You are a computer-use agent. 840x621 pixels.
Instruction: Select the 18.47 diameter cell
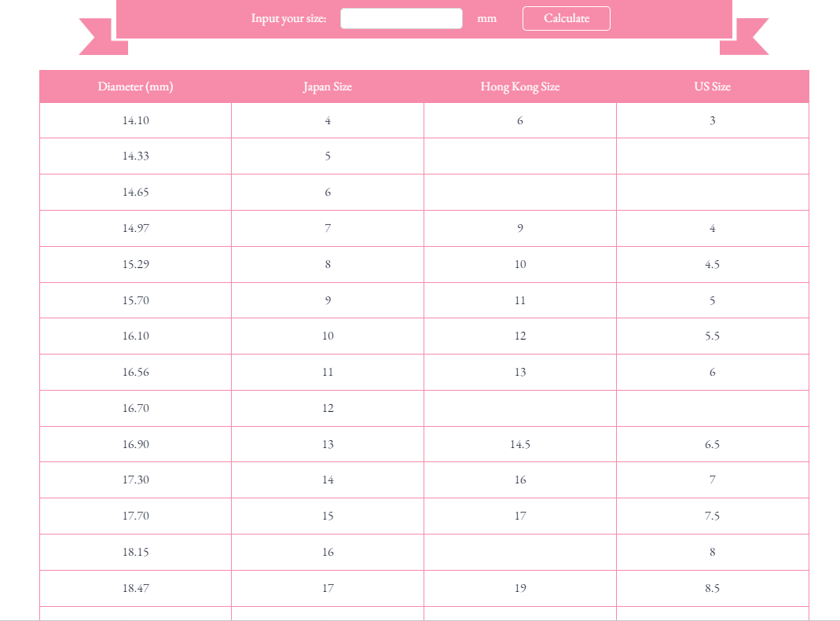pyautogui.click(x=135, y=588)
